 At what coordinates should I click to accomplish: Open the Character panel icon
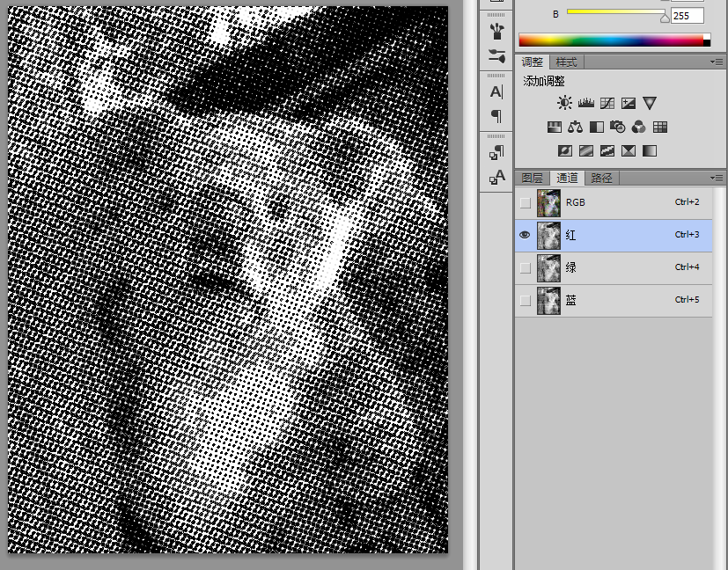tap(496, 91)
